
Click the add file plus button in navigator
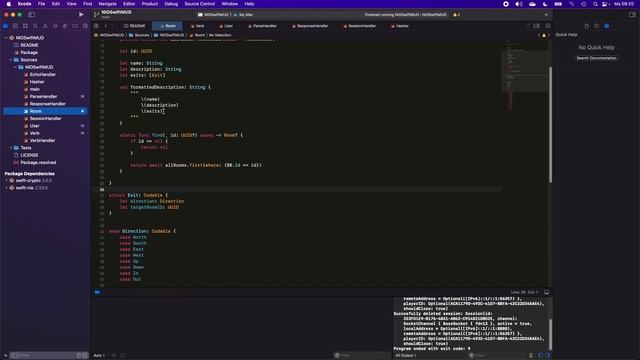pos(6,356)
